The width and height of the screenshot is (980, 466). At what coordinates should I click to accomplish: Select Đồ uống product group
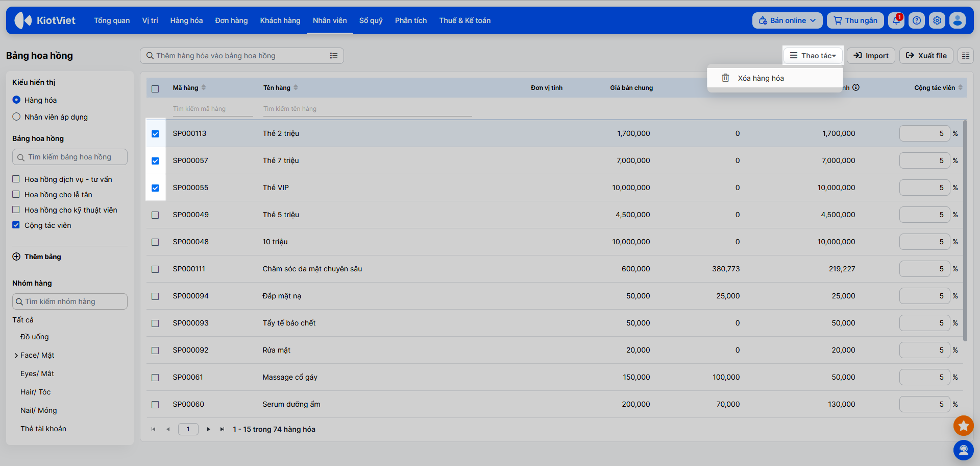click(35, 337)
